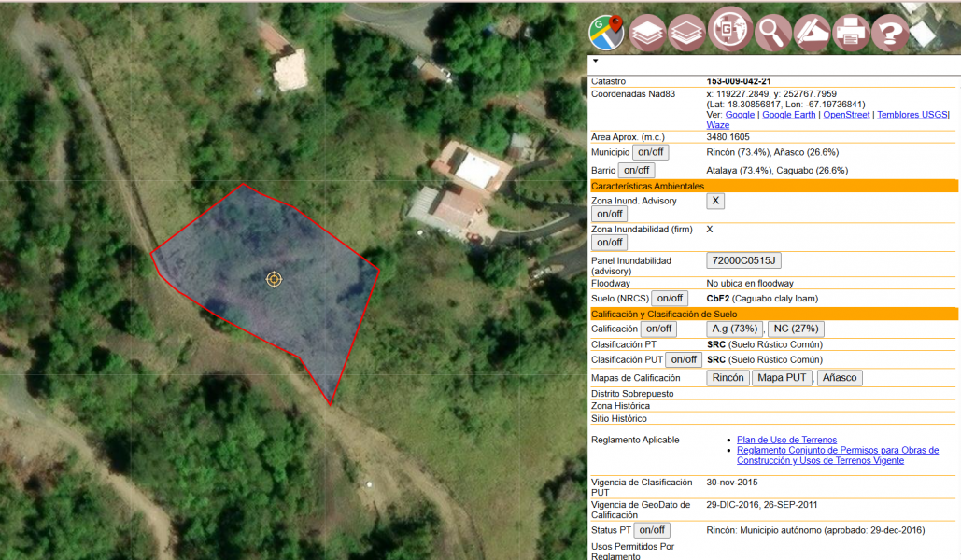Click the 72000C0515J panel button
961x560 pixels.
coord(743,260)
